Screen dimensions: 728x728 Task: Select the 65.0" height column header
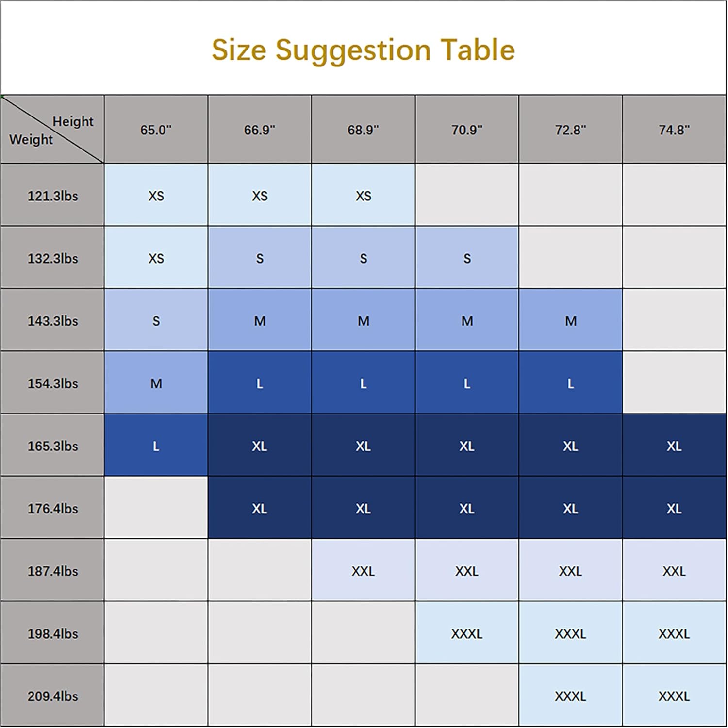(156, 130)
